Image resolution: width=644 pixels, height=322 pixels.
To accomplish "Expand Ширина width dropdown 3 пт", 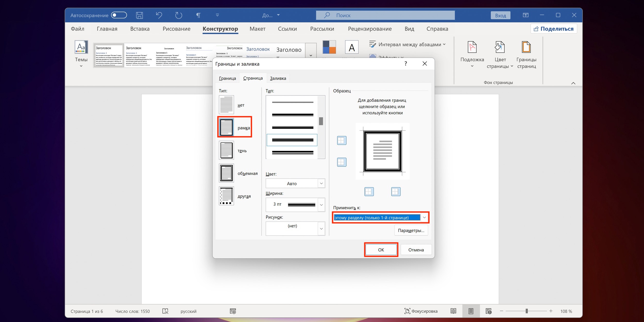I will click(321, 205).
